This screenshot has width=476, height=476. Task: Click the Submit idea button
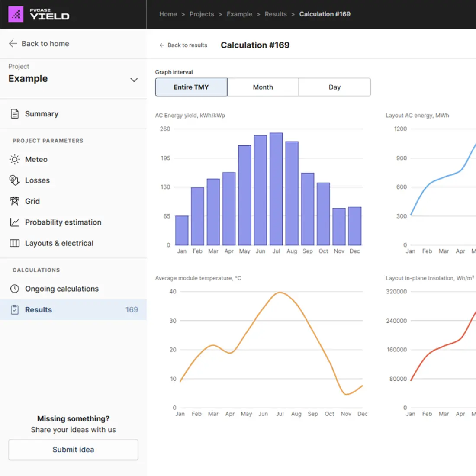click(73, 449)
